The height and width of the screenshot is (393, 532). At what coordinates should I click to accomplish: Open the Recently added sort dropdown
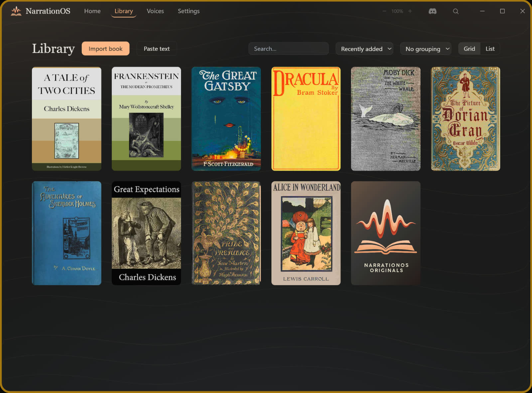[364, 49]
